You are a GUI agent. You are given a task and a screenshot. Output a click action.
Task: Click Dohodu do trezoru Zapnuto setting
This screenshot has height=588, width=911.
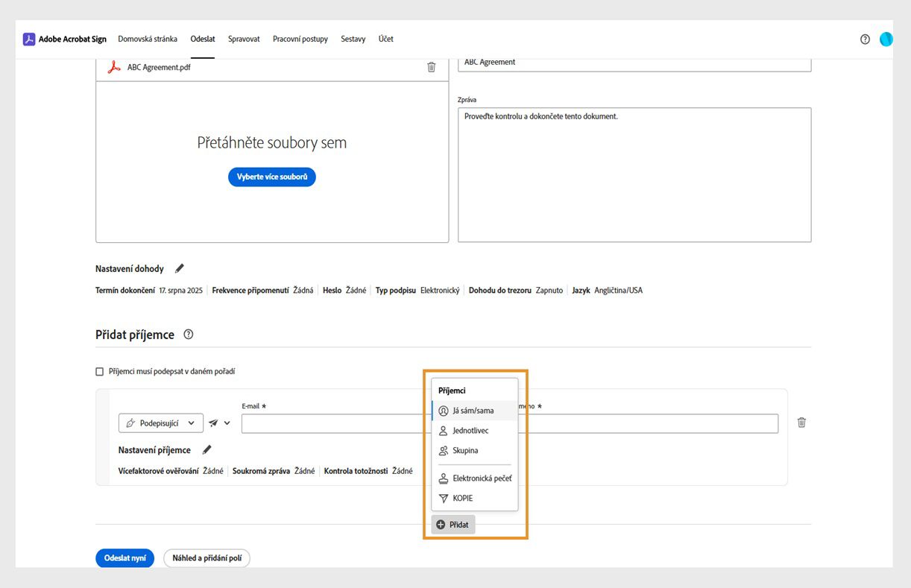click(x=516, y=291)
